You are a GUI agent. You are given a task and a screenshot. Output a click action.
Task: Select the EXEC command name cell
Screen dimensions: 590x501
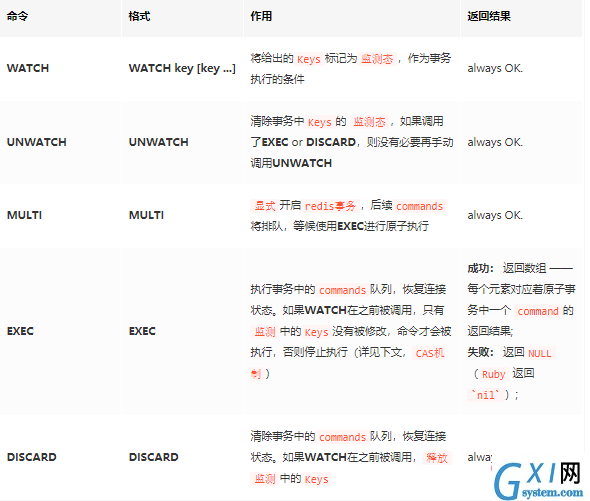tap(20, 331)
